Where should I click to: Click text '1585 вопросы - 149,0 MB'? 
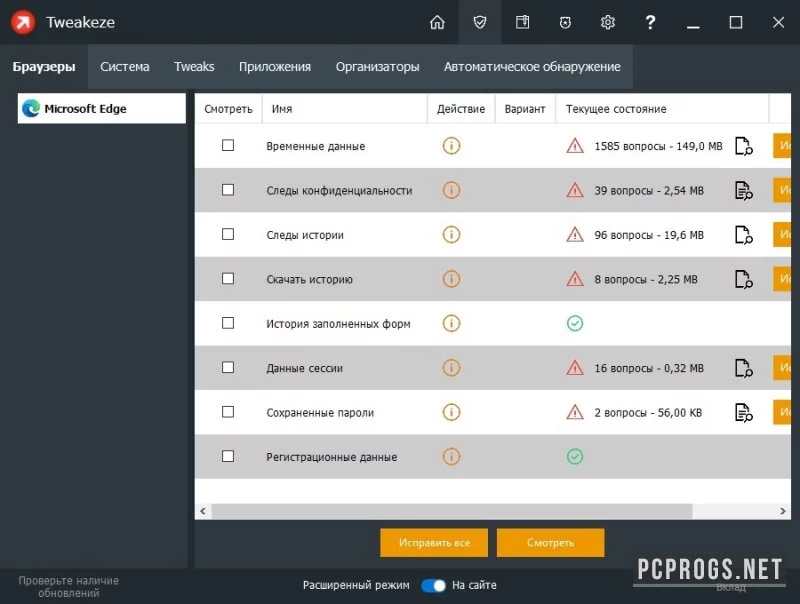click(658, 146)
